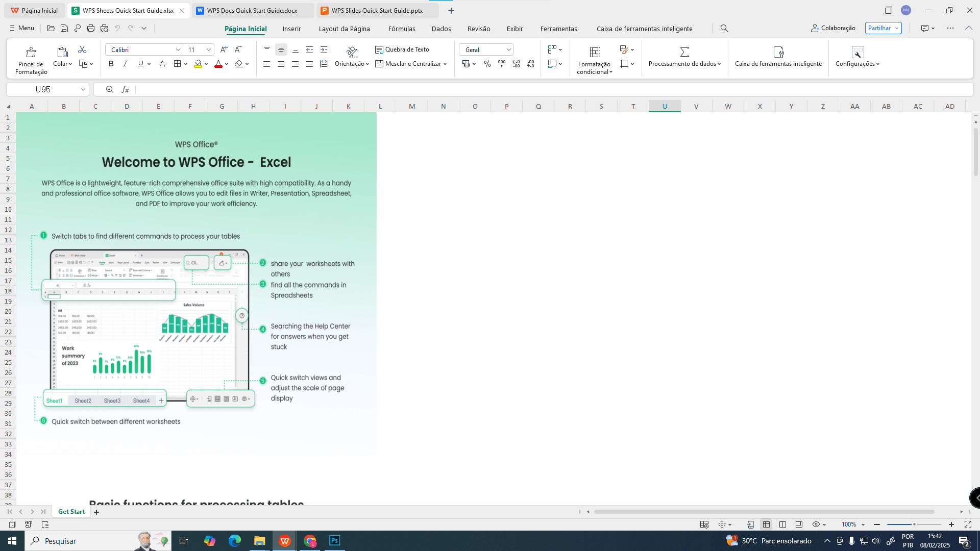Expand the Geral number format dropdown
Image resolution: width=980 pixels, height=551 pixels.
[508, 49]
